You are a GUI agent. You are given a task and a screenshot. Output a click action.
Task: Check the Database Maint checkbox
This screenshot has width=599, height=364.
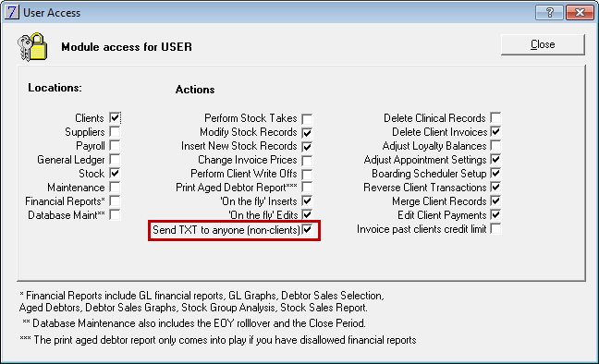115,214
